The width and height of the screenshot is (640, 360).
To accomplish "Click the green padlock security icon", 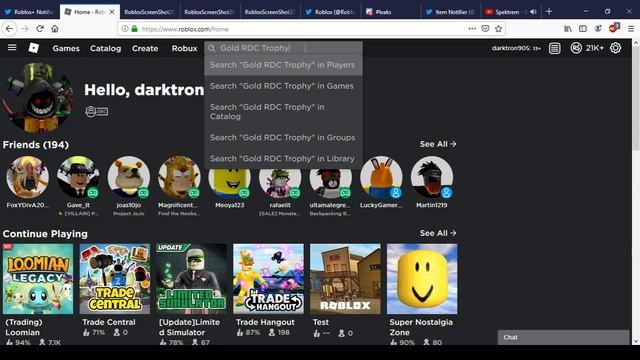I will coord(134,29).
